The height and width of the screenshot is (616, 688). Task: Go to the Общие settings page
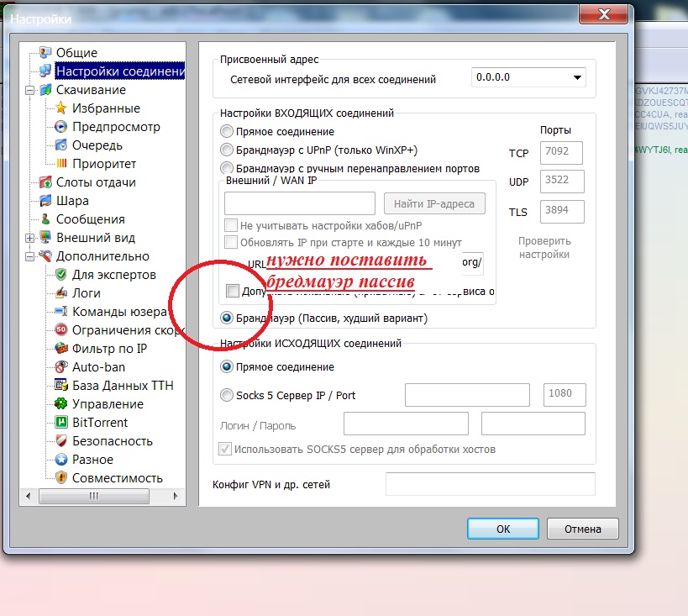[x=76, y=53]
